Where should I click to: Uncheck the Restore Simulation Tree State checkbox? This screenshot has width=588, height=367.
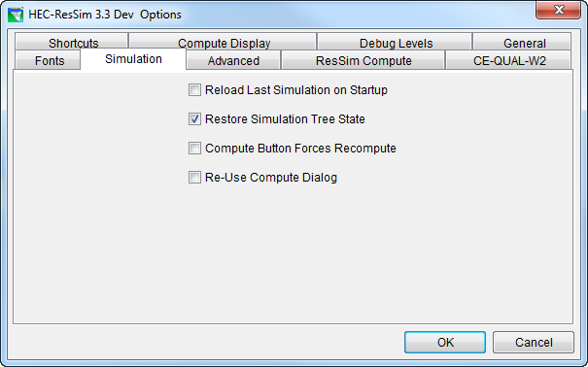click(194, 119)
